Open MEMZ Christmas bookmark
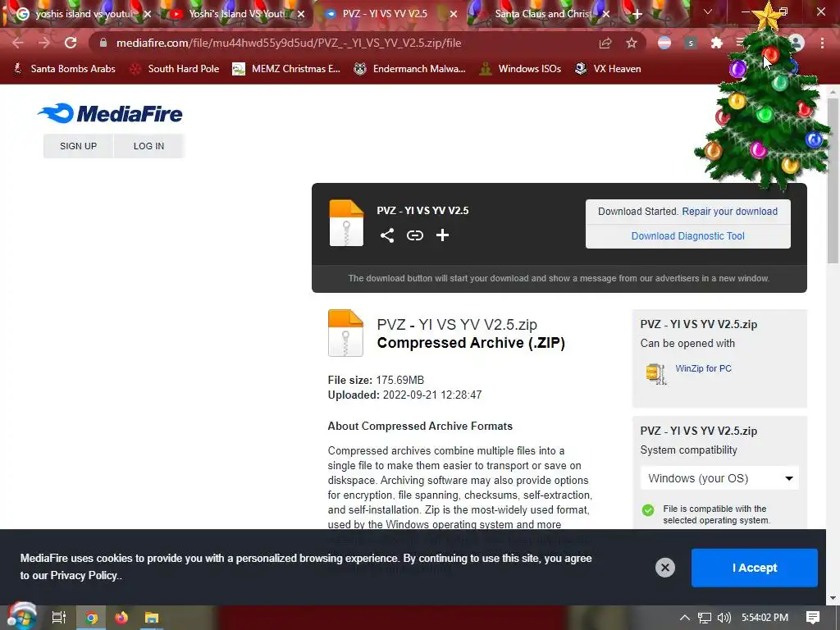Image resolution: width=840 pixels, height=630 pixels. click(x=286, y=69)
